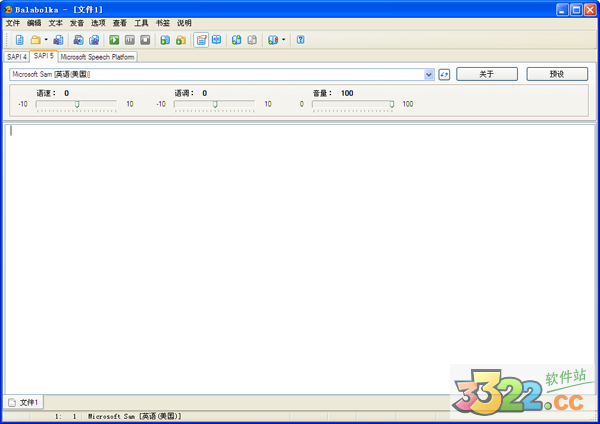
Task: Stop speech with the stop button
Action: click(145, 40)
